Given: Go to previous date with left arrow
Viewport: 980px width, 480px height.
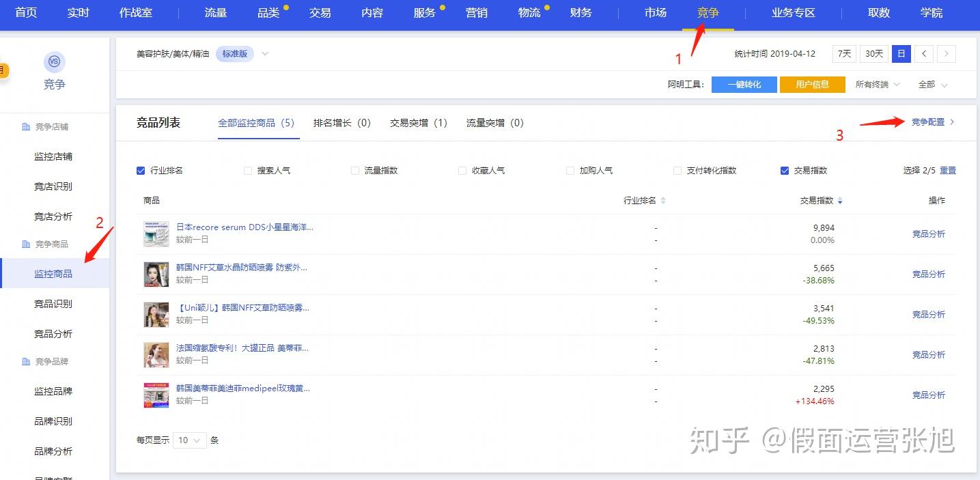Looking at the screenshot, I should click(x=924, y=54).
